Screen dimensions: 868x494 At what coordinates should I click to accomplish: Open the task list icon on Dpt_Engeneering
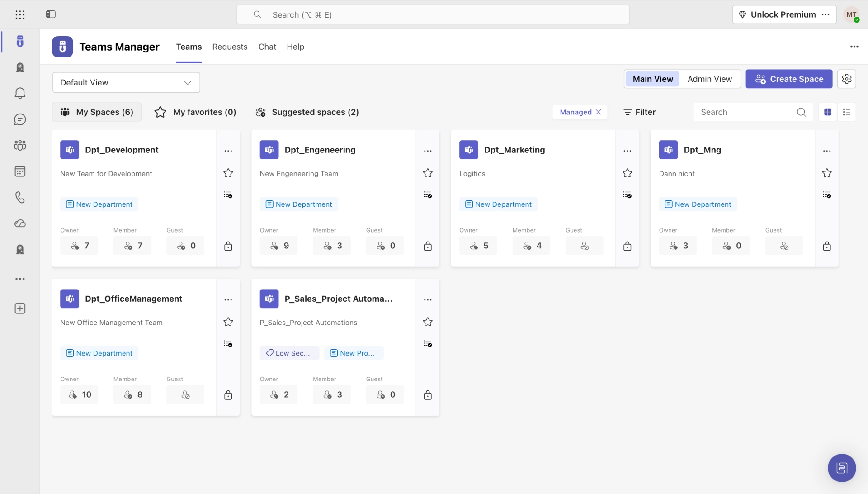coord(428,195)
